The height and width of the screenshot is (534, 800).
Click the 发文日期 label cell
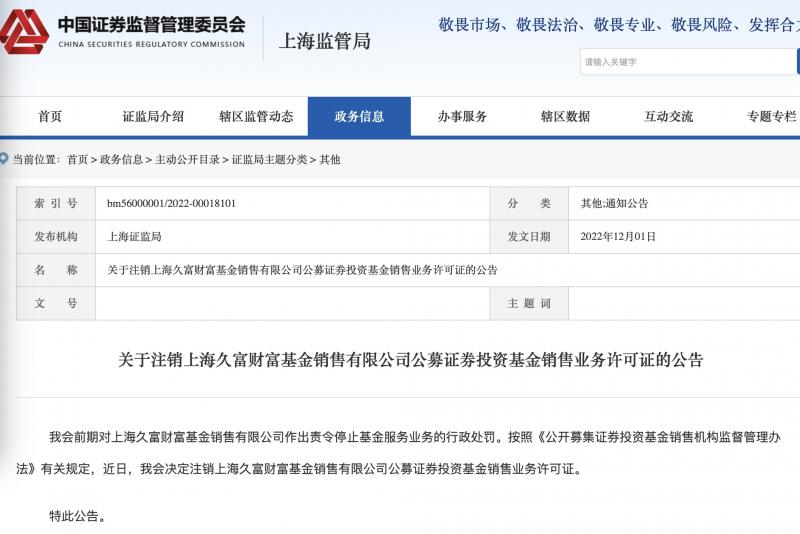coord(529,237)
